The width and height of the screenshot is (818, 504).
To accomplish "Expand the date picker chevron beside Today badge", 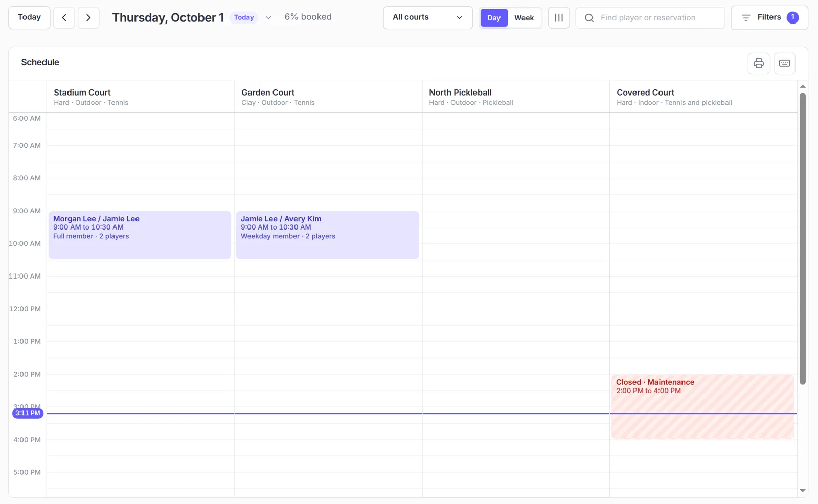I will tap(268, 17).
